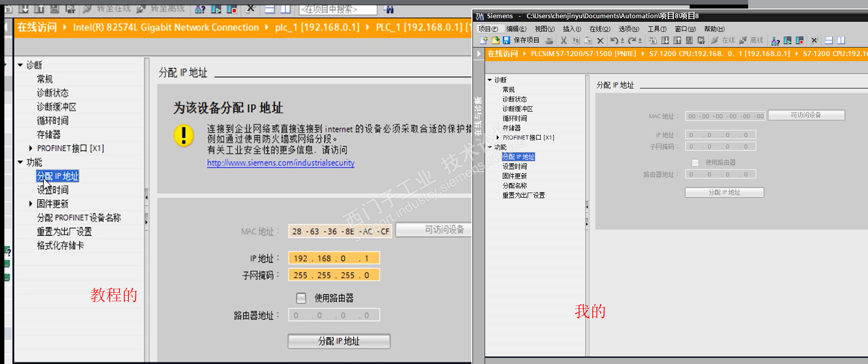Expand project panel arrow left of right breadcrumb
The width and height of the screenshot is (868, 364).
(x=479, y=54)
